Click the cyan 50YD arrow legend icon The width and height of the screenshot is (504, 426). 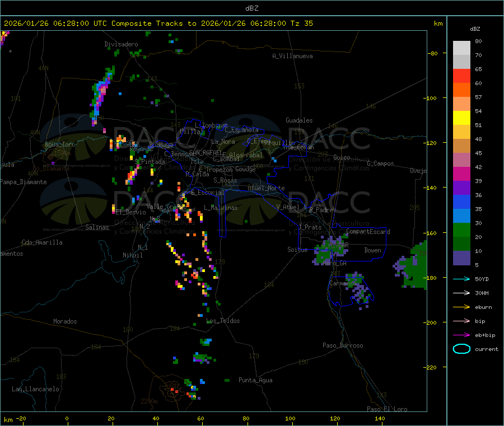point(461,279)
